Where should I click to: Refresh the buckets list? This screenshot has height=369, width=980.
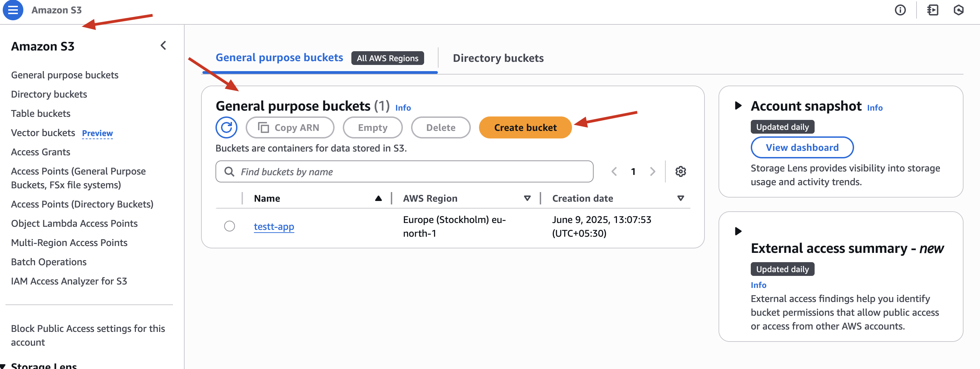point(226,127)
